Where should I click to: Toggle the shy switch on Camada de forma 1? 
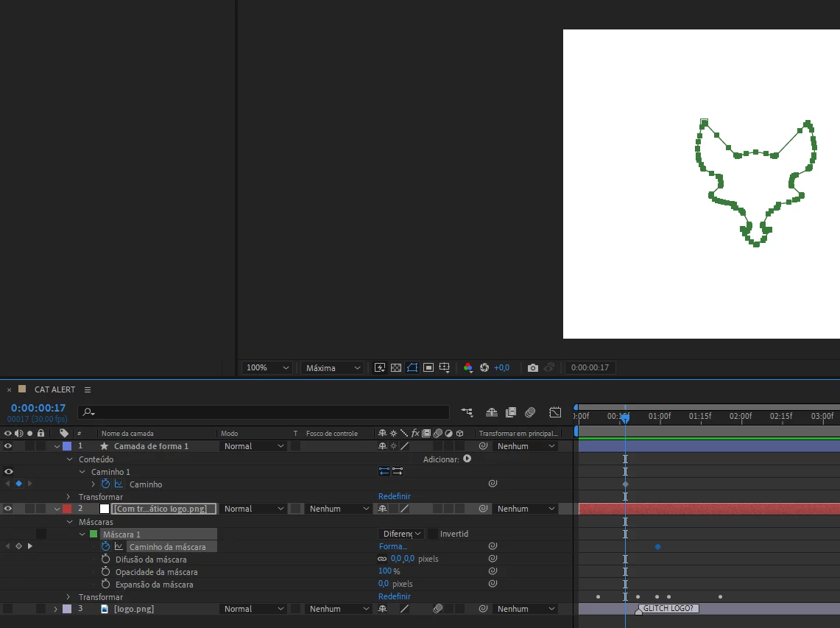click(383, 446)
